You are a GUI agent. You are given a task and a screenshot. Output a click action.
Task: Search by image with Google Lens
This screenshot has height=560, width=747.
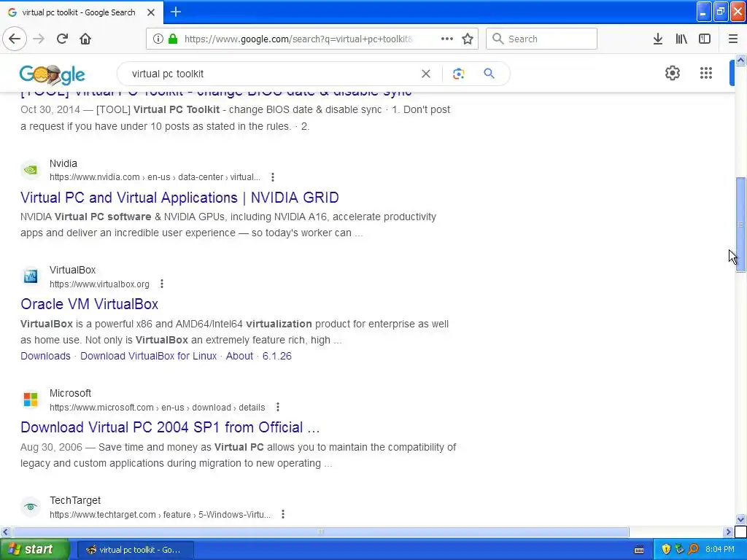point(458,74)
